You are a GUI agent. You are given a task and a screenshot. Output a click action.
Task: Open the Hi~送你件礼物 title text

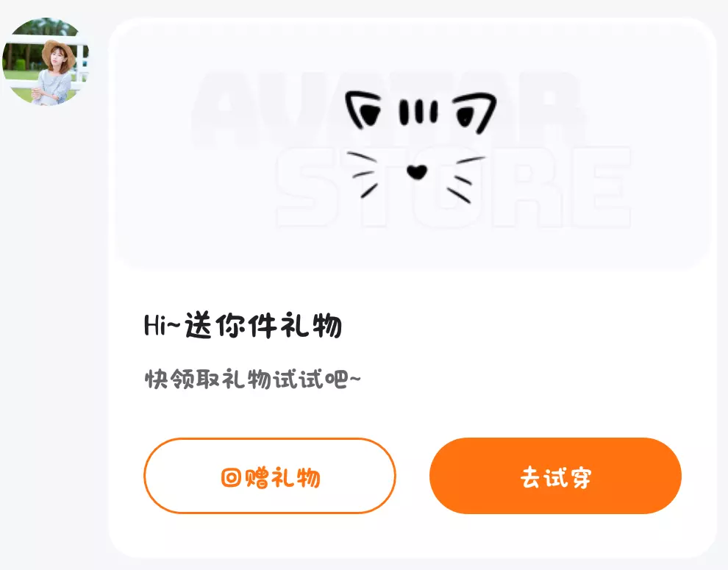[x=243, y=326]
